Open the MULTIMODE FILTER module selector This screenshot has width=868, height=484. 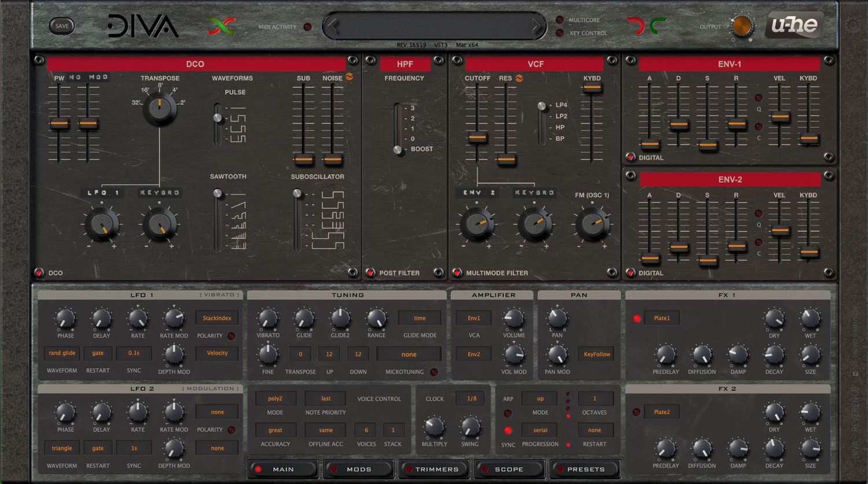click(457, 272)
